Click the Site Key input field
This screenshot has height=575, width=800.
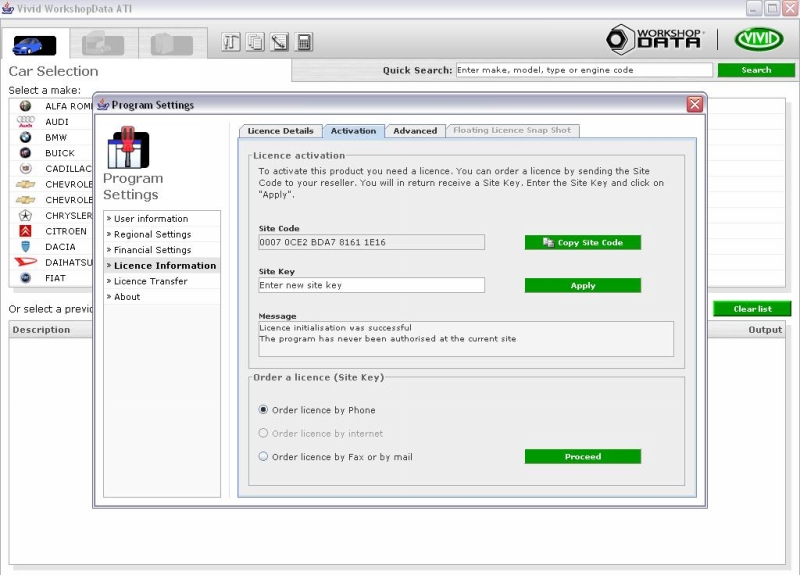[x=371, y=286]
